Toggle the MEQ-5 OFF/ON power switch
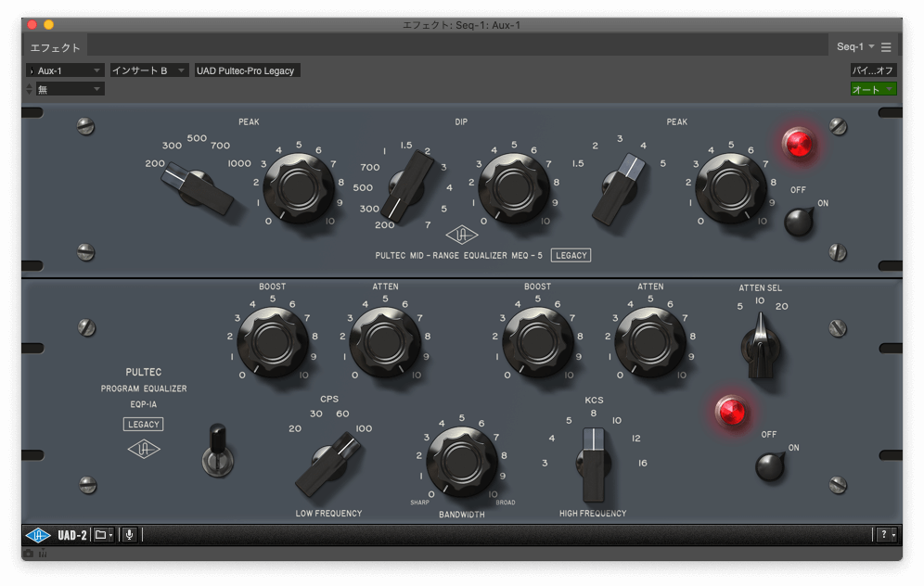Screen dimensions: 924x586 [x=799, y=221]
